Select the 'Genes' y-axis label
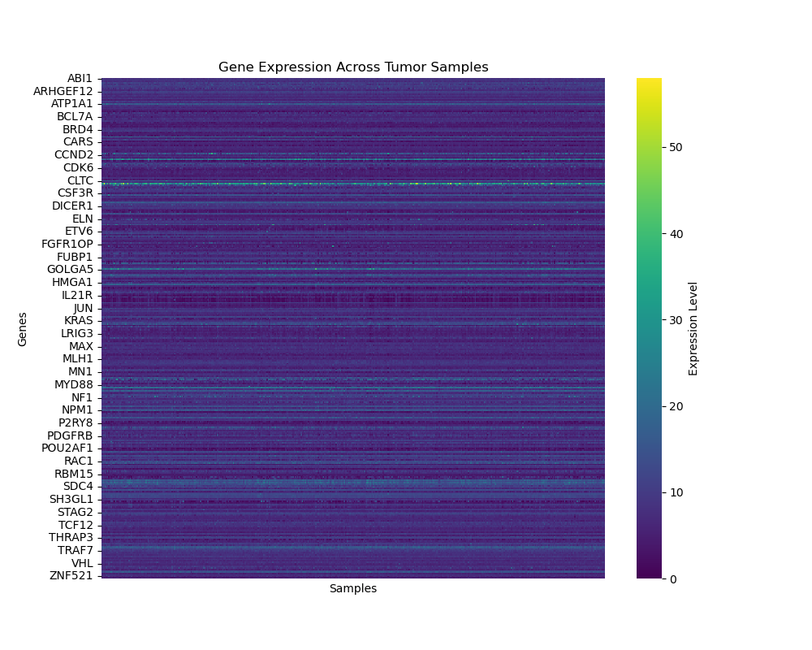The image size is (812, 650). click(23, 329)
